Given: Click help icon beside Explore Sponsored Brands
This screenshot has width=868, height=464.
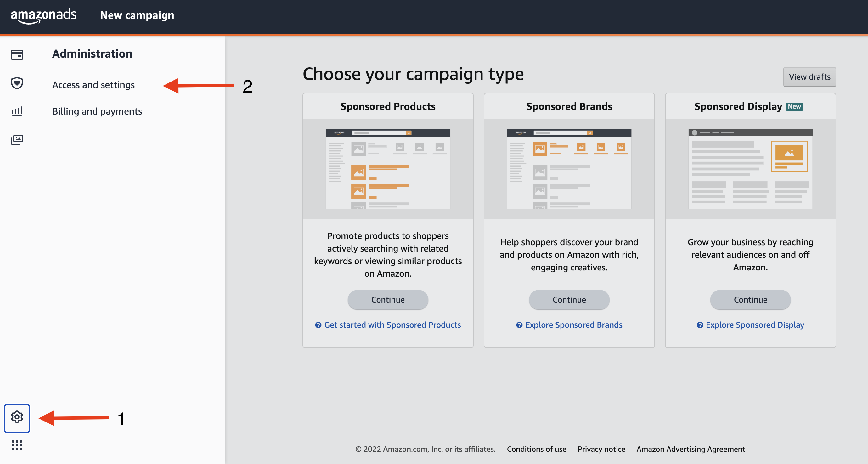Looking at the screenshot, I should (519, 325).
